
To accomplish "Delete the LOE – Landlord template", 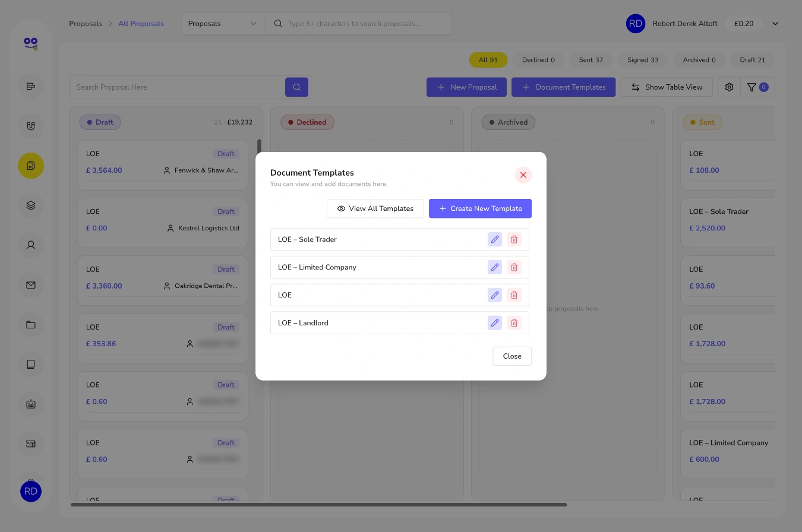I will click(x=514, y=323).
